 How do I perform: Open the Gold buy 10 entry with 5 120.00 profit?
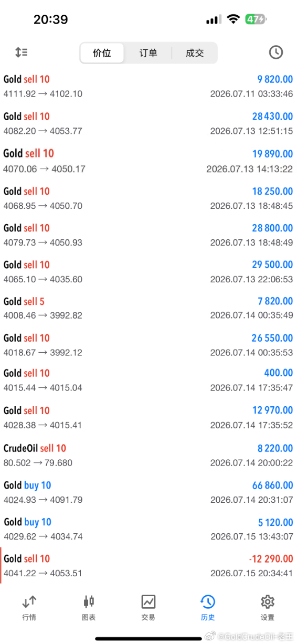148,529
